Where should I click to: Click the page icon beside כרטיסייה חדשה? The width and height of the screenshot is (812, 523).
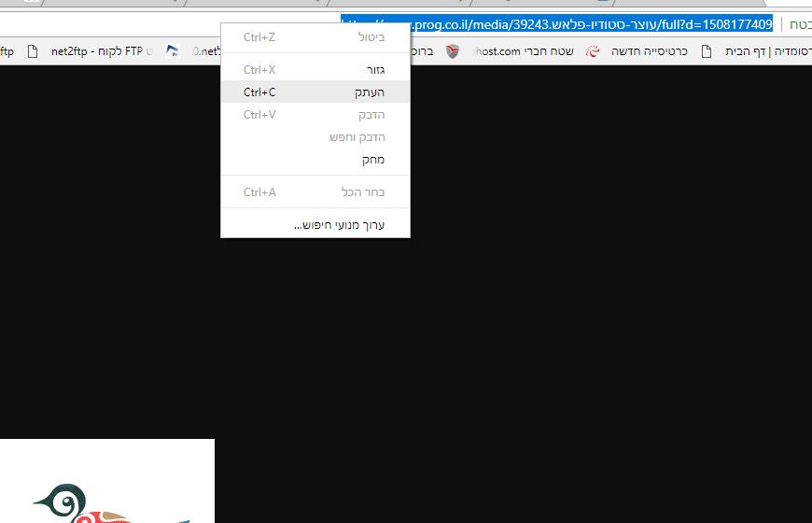tap(706, 51)
